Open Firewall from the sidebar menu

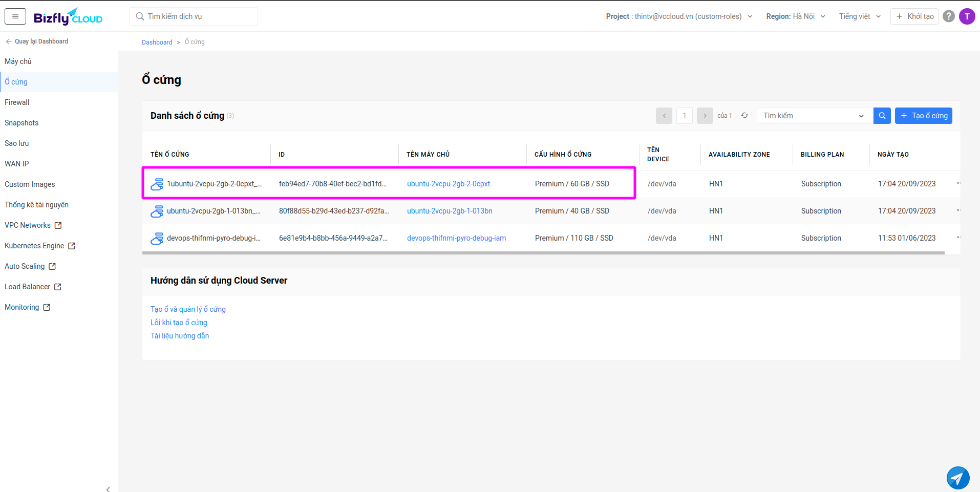click(x=17, y=102)
